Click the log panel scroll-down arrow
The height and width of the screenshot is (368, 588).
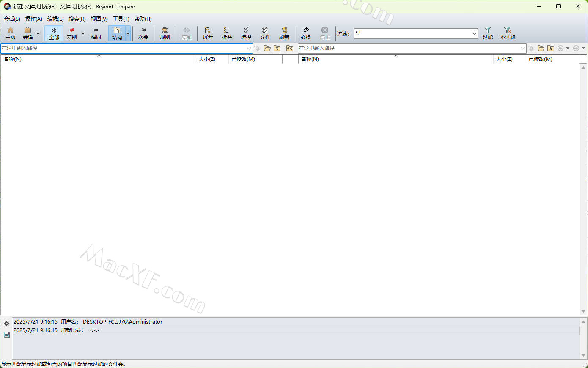click(x=583, y=355)
